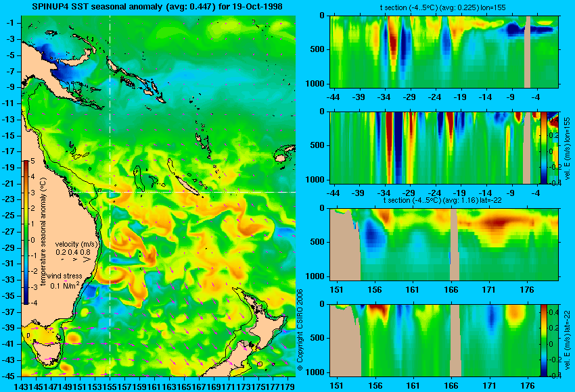
Task: Click the '0.2 0.4 0.8' velocity scale values
Action: click(73, 252)
